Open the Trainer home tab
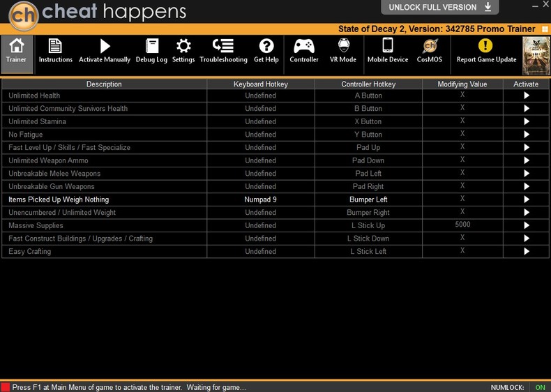 tap(17, 54)
